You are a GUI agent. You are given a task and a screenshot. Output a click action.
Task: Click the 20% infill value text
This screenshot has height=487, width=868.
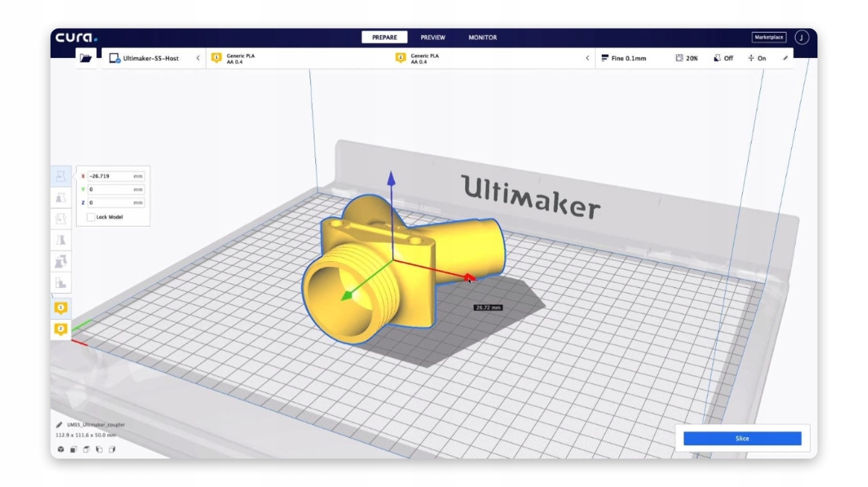click(692, 58)
